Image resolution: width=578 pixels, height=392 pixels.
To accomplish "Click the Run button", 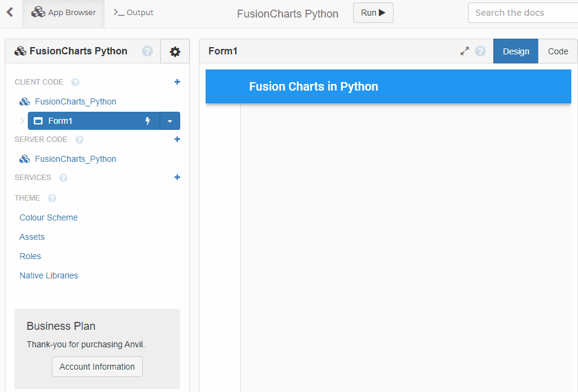I will click(x=373, y=13).
